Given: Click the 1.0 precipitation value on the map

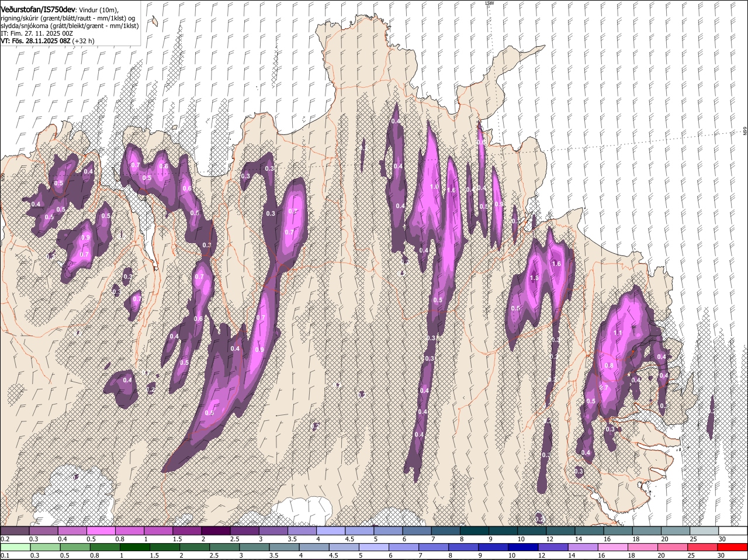Looking at the screenshot, I should click(434, 186).
